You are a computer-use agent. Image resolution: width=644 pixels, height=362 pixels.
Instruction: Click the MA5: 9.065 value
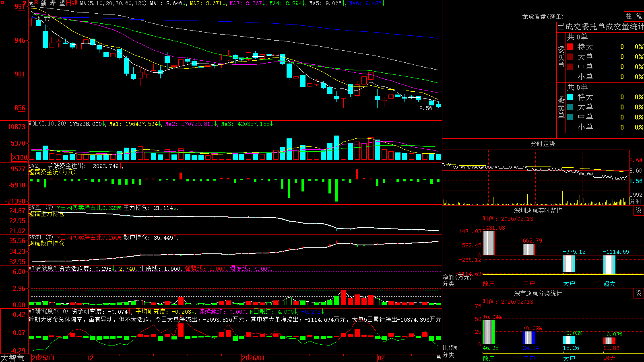(327, 3)
